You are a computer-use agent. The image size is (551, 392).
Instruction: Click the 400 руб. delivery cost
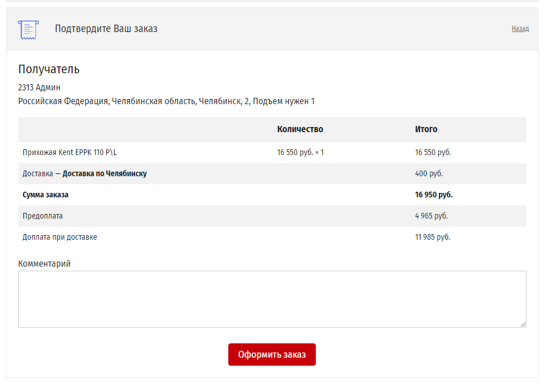coord(429,173)
